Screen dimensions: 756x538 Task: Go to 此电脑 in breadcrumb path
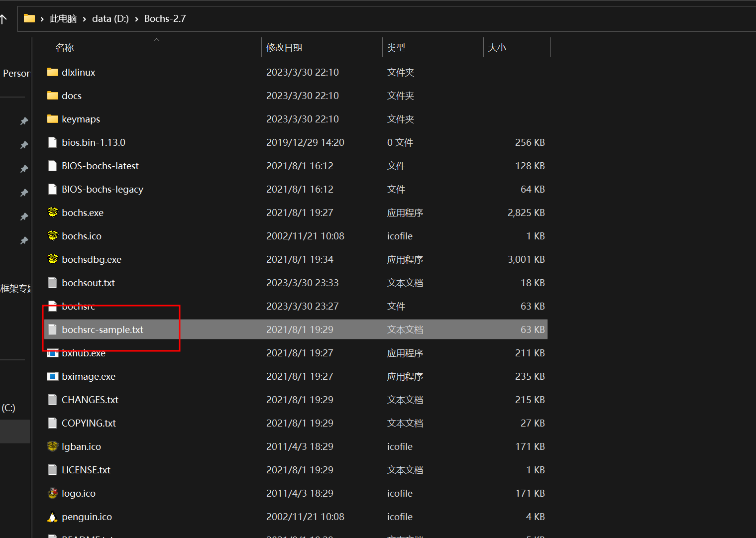coord(63,18)
